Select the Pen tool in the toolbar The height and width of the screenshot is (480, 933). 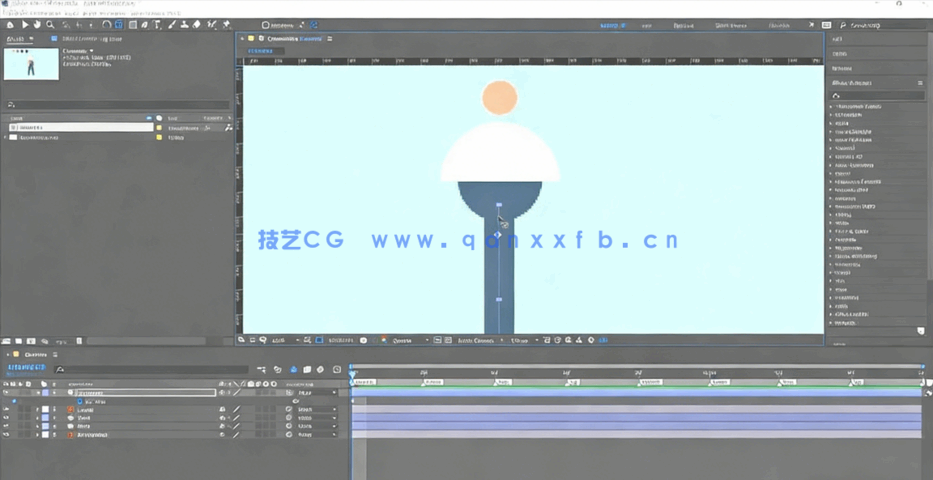coord(146,24)
